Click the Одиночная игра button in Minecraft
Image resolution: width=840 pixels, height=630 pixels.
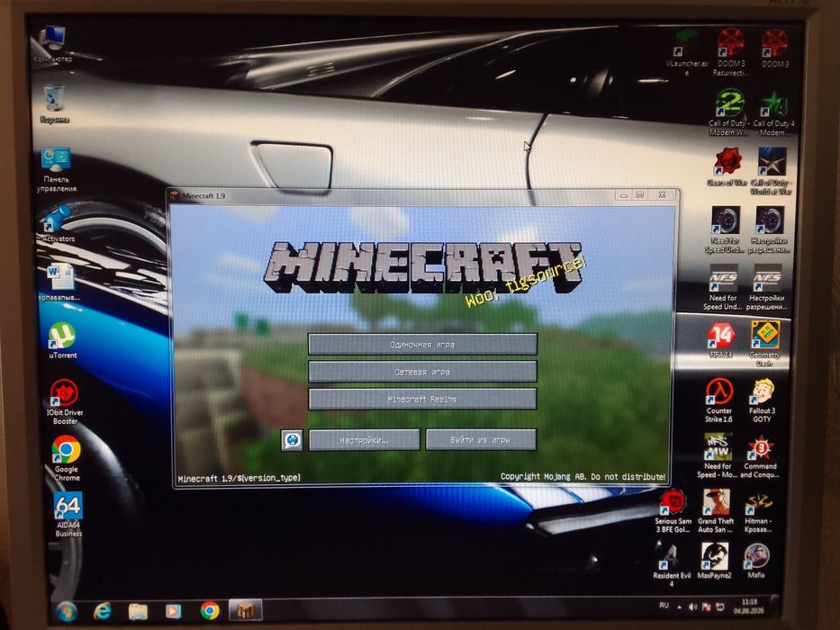point(422,345)
